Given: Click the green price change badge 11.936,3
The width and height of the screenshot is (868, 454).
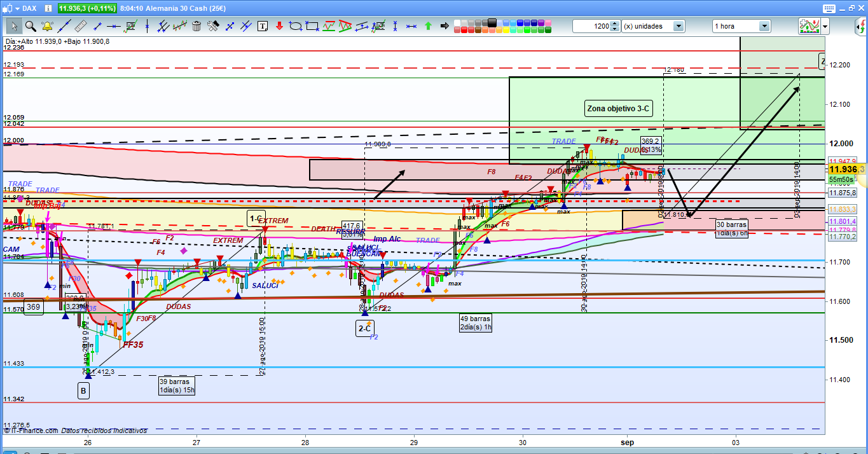Looking at the screenshot, I should (87, 8).
